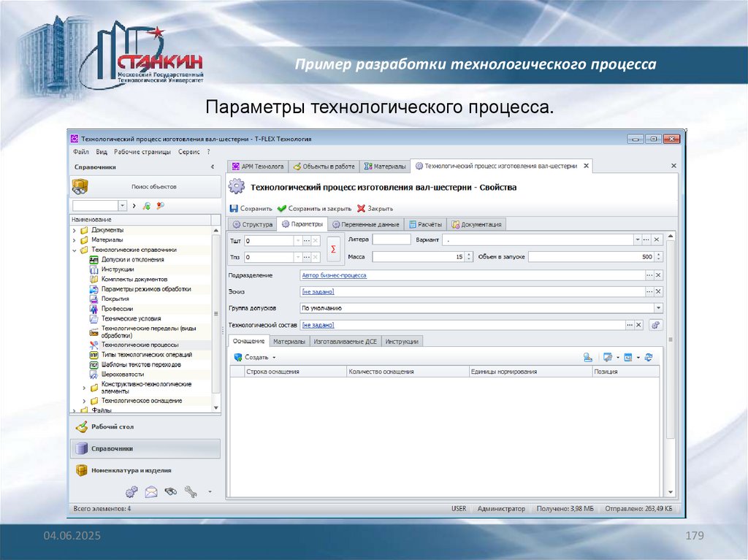Viewport: 748px width, 560px height.
Task: Open Рабочие страницы menu
Action: [142, 152]
